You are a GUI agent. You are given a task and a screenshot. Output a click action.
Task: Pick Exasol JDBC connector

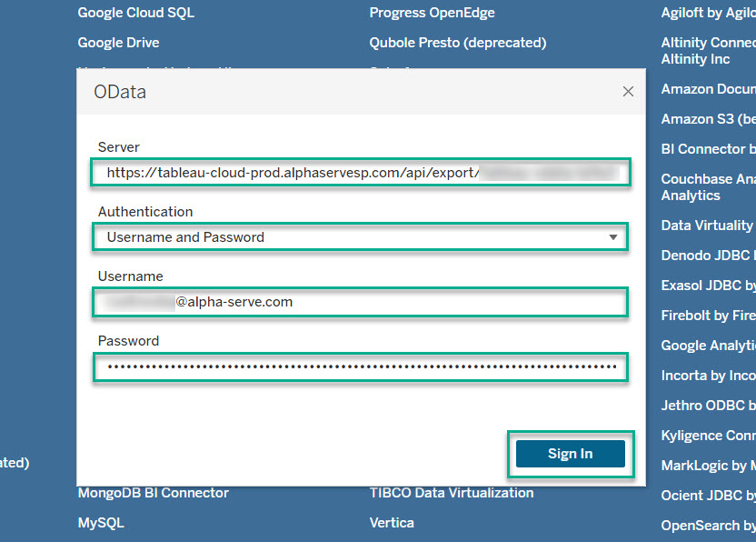pyautogui.click(x=708, y=286)
